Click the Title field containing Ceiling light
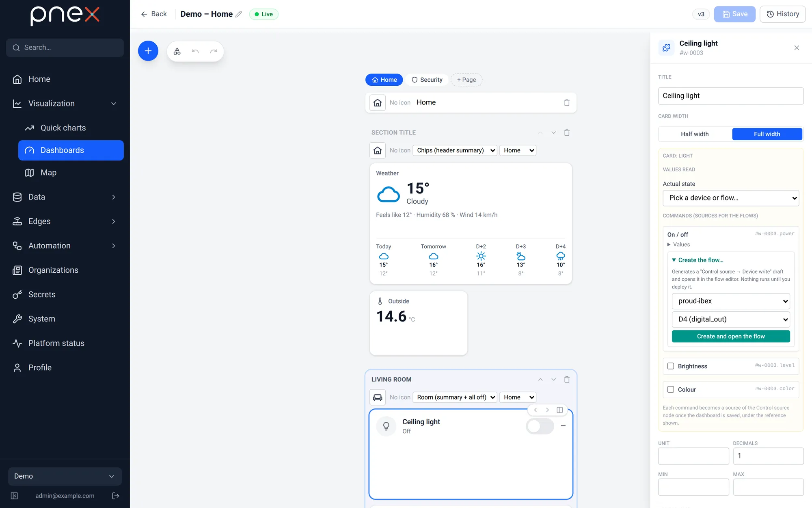Image resolution: width=812 pixels, height=508 pixels. (731, 96)
